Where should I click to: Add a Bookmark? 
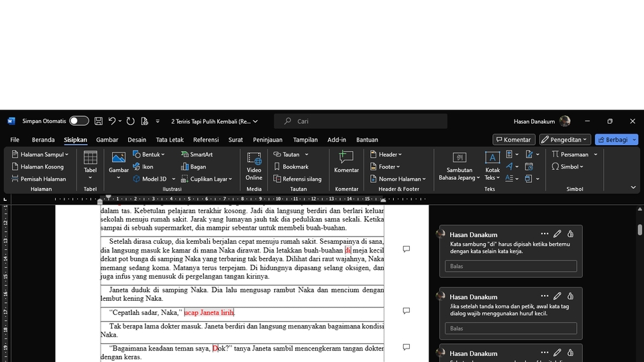click(290, 167)
